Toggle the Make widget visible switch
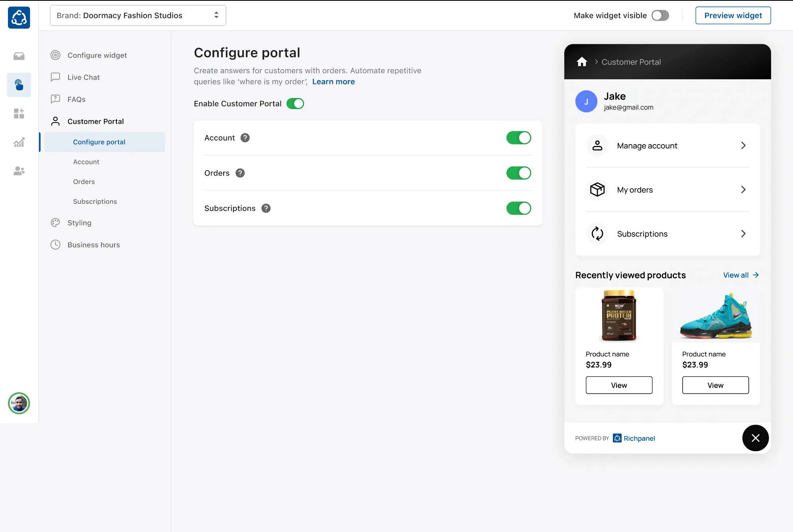 click(x=660, y=16)
